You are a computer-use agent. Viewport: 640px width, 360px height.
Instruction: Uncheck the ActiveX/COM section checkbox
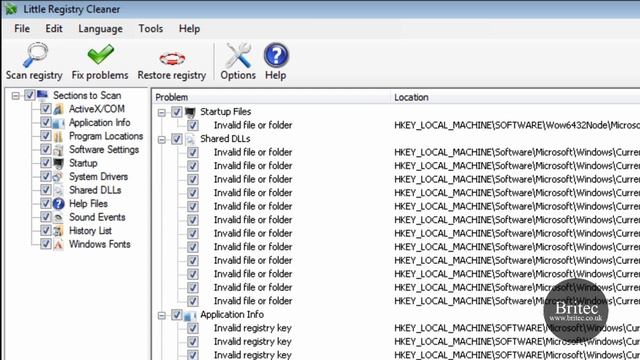pos(46,109)
